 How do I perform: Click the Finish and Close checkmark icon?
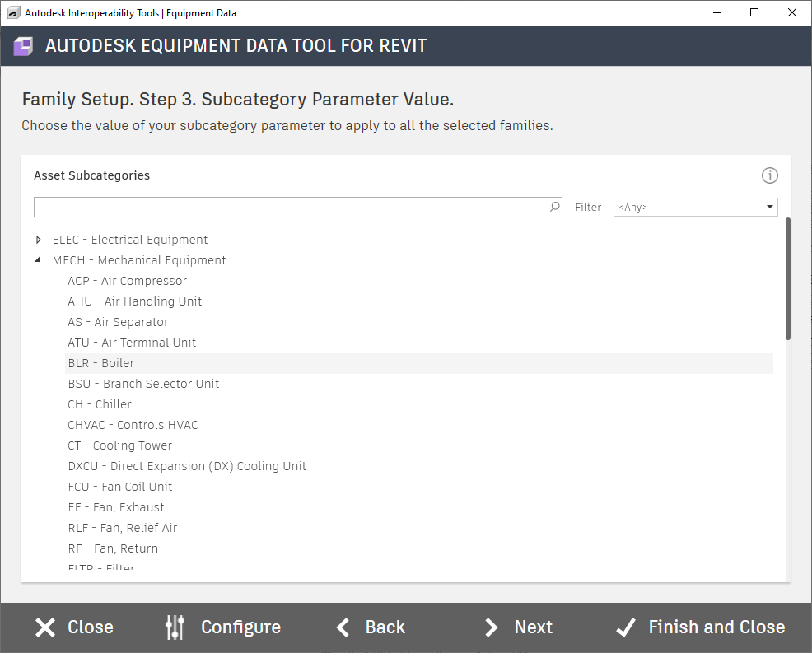(x=626, y=627)
